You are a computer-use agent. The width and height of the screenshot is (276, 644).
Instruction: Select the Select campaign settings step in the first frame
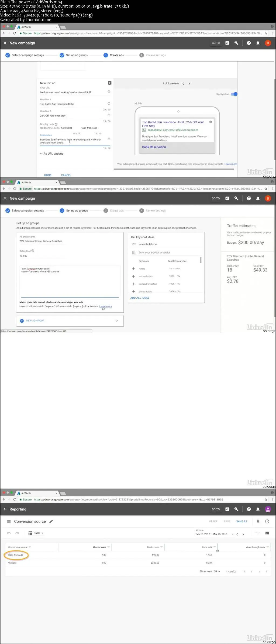(x=25, y=55)
